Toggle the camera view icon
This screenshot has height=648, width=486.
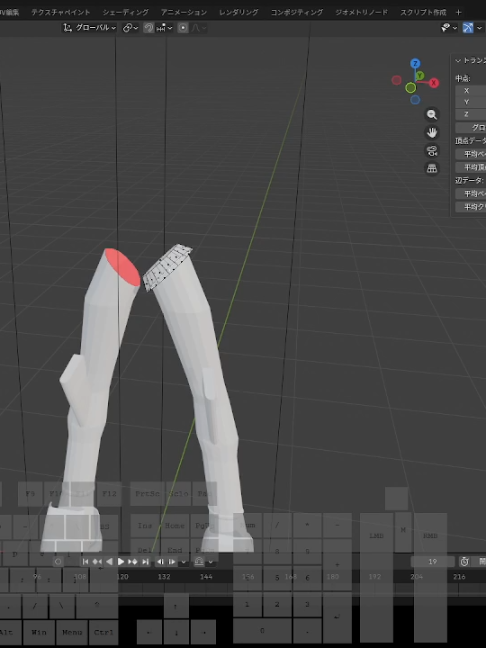click(x=432, y=151)
